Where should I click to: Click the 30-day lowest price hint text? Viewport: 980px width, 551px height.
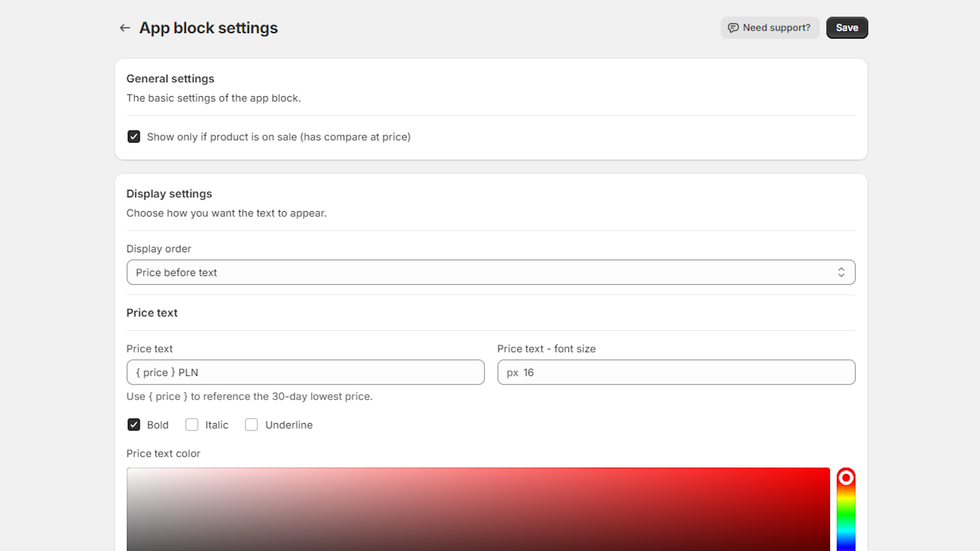point(249,396)
